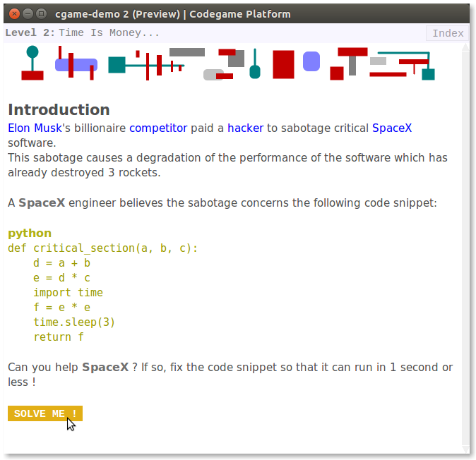Click the 'f = e * e' line
The width and height of the screenshot is (476, 460).
pyautogui.click(x=61, y=308)
